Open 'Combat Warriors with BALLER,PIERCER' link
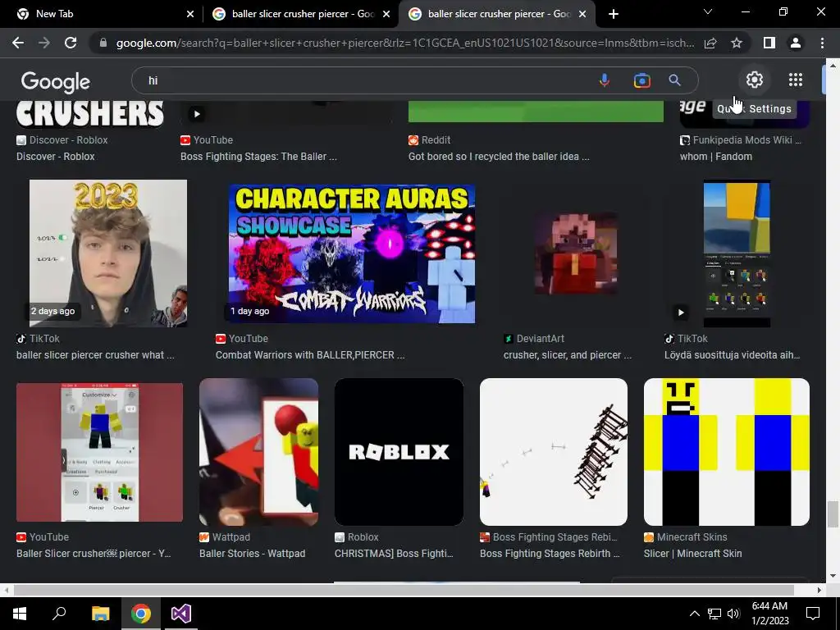The width and height of the screenshot is (840, 630). tap(310, 354)
